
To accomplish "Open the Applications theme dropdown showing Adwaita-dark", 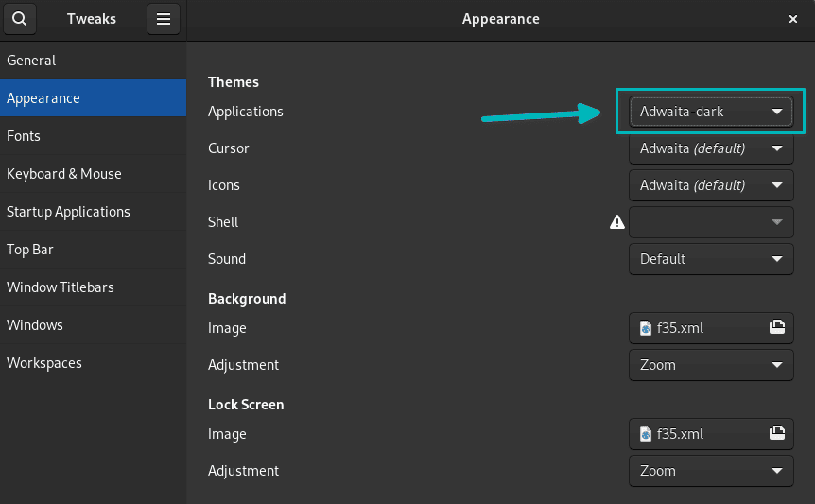I will pyautogui.click(x=711, y=112).
